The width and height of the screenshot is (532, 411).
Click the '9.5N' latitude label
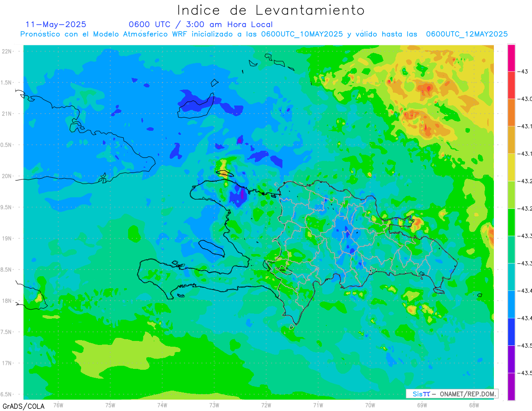tap(6, 207)
